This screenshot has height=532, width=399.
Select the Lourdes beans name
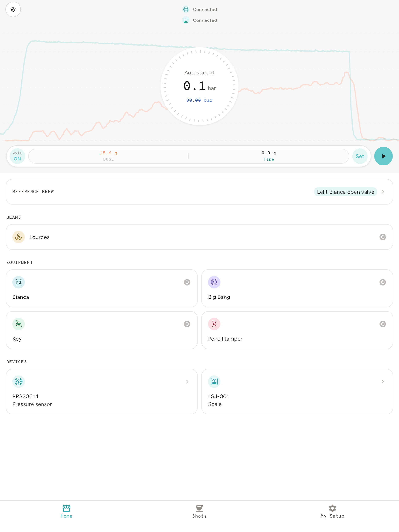pos(39,237)
